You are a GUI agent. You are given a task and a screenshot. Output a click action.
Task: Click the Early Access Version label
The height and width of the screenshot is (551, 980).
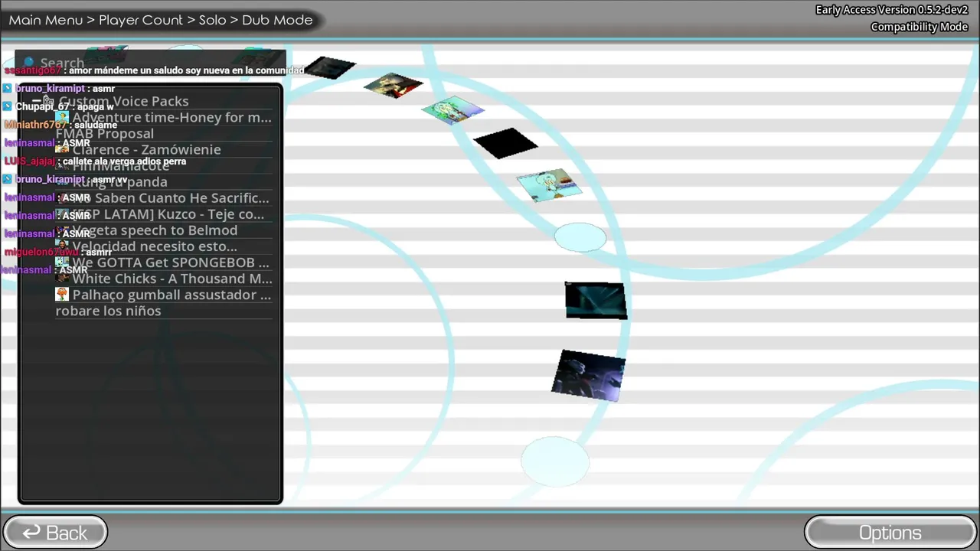point(891,10)
